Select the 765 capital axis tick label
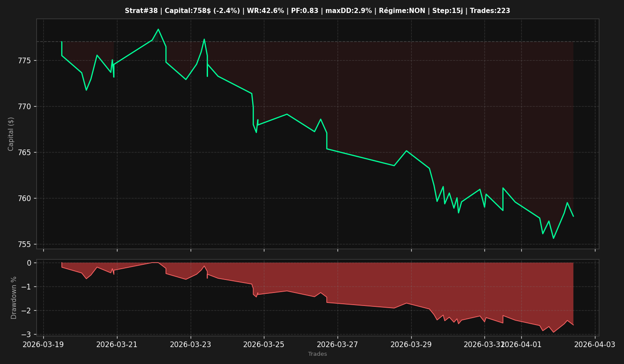 pyautogui.click(x=25, y=153)
